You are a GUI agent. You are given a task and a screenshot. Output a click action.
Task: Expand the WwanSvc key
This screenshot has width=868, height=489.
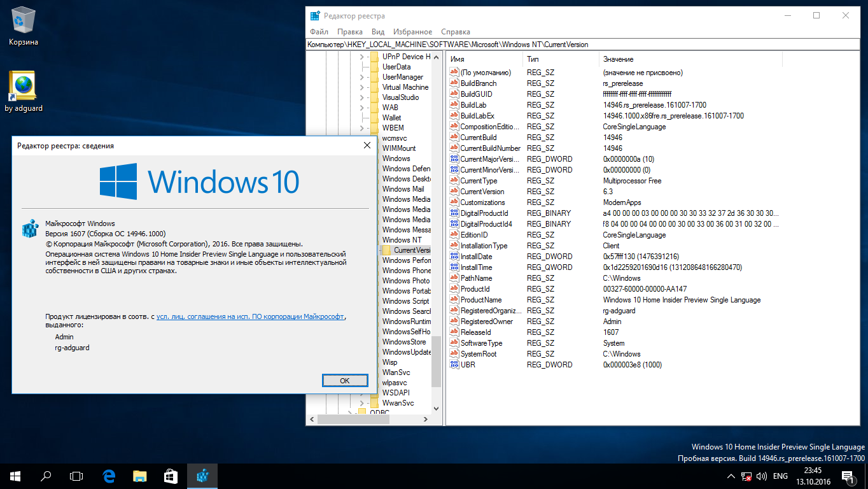tap(362, 403)
